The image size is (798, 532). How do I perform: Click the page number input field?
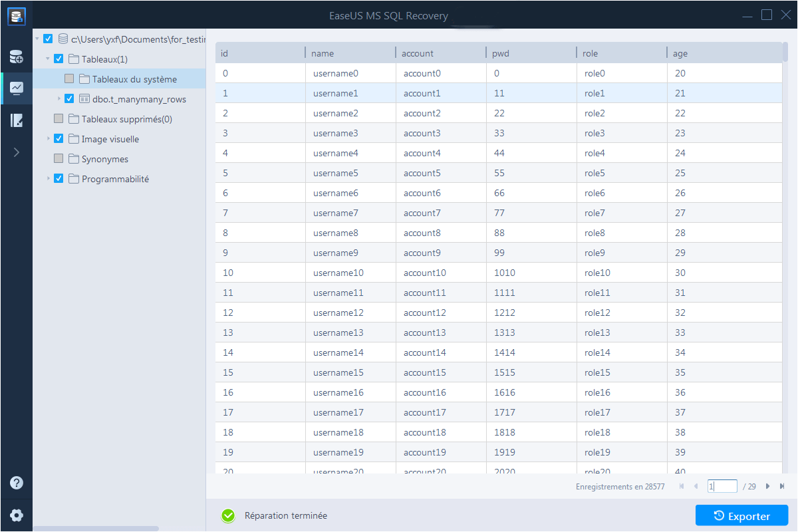coord(722,486)
